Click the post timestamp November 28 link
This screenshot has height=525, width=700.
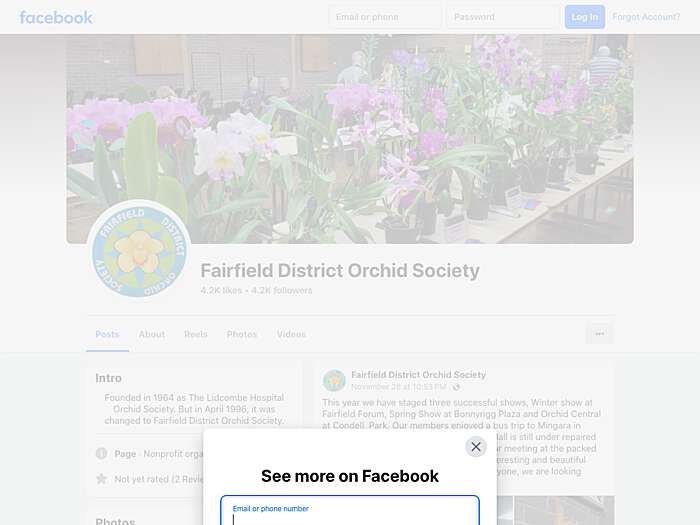tap(399, 387)
